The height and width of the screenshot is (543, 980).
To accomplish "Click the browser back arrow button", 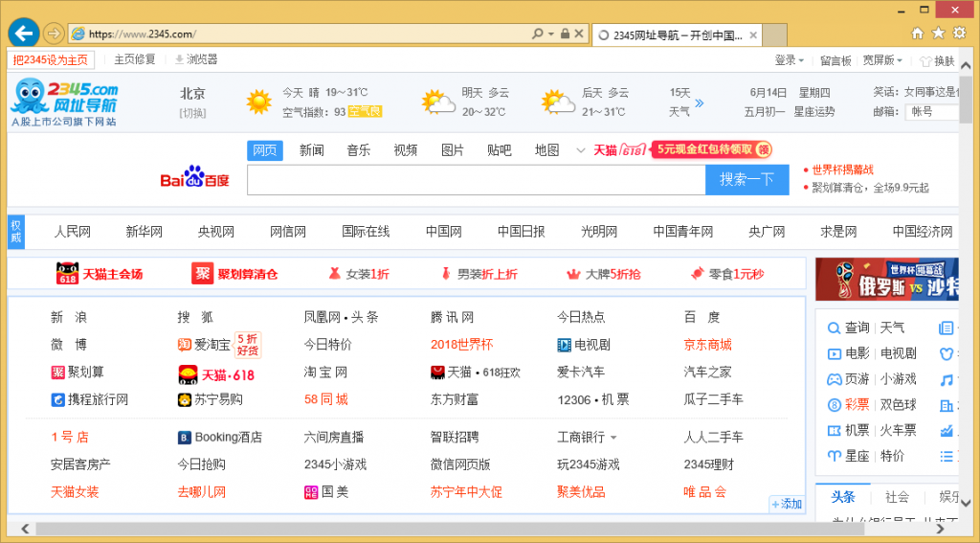I will 23,34.
